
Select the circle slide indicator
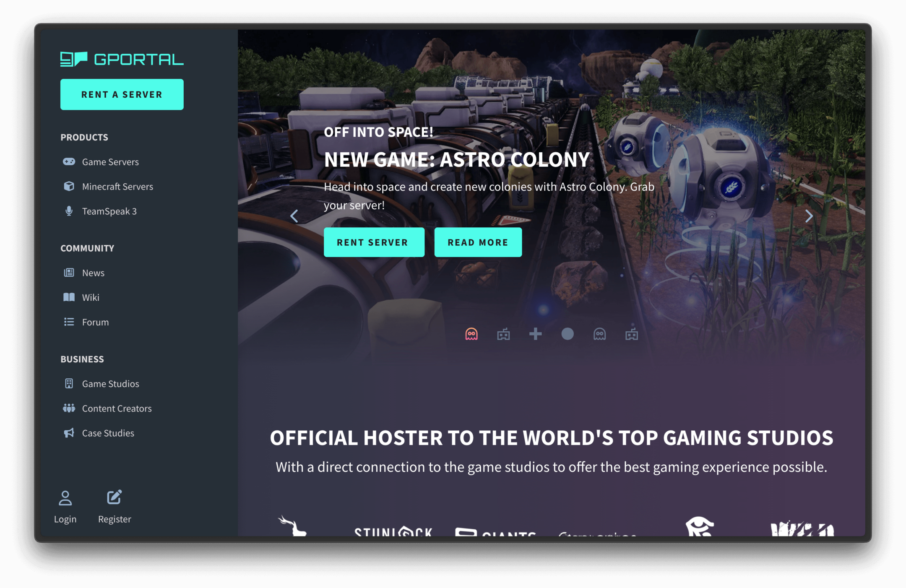[x=568, y=334]
